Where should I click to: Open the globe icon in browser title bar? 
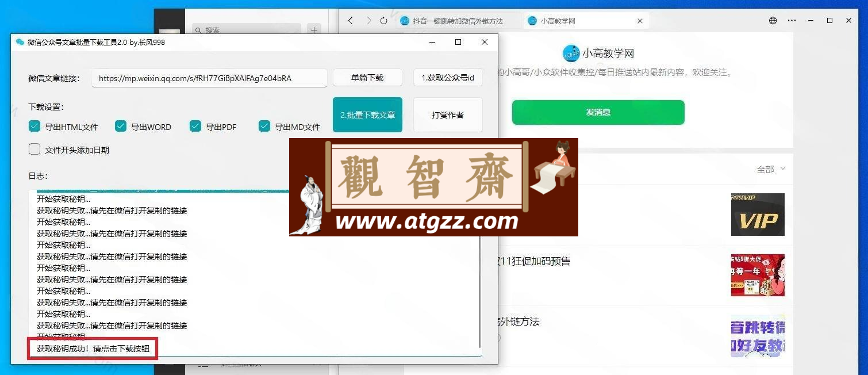click(773, 21)
